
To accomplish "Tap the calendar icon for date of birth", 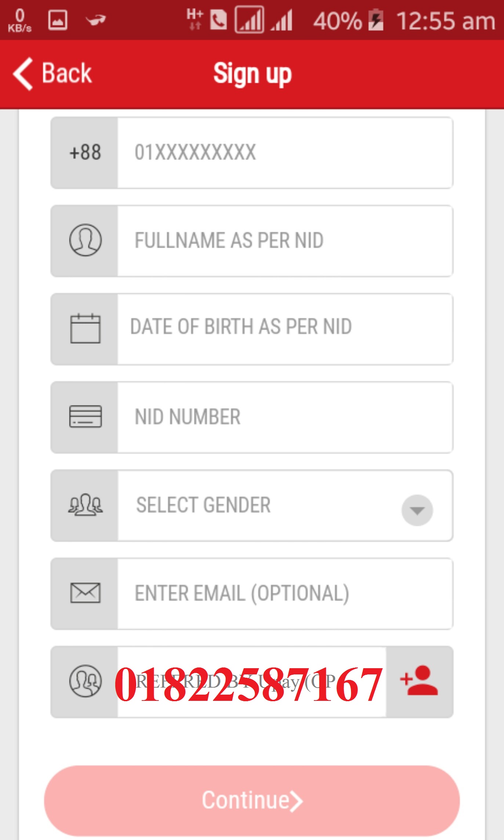I will [x=85, y=329].
